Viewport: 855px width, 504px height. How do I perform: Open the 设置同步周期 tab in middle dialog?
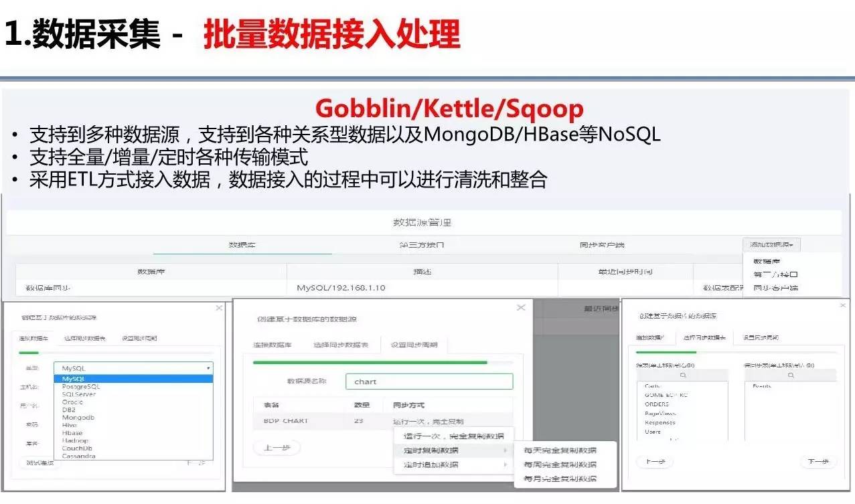(414, 345)
